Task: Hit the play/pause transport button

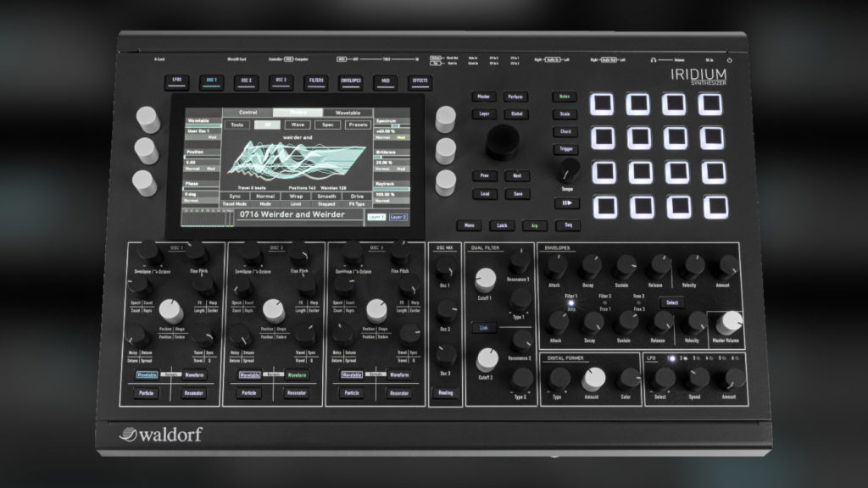Action: pos(567,203)
